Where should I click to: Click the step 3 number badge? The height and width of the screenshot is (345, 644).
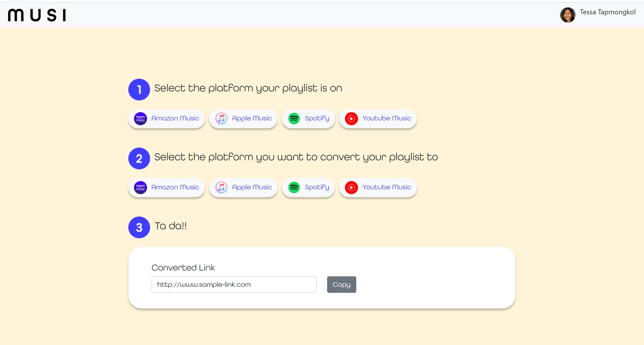pyautogui.click(x=139, y=227)
